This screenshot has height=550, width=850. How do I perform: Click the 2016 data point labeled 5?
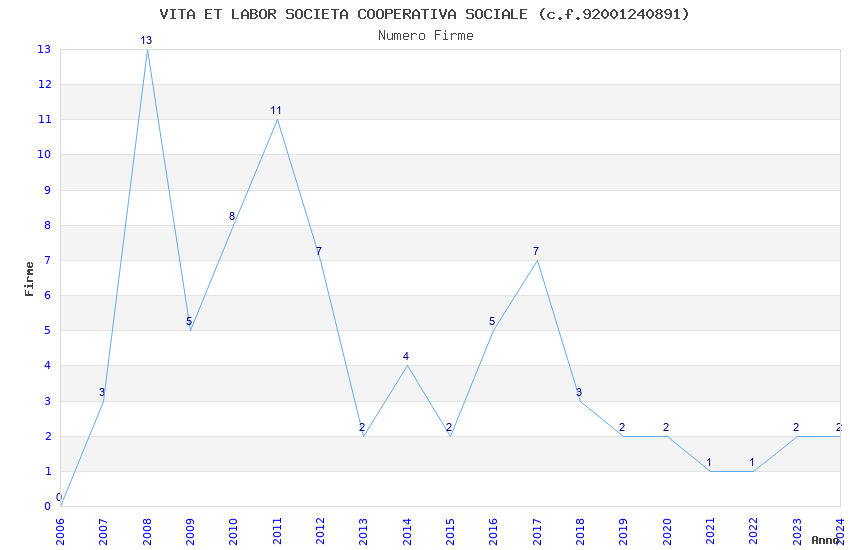(x=494, y=331)
